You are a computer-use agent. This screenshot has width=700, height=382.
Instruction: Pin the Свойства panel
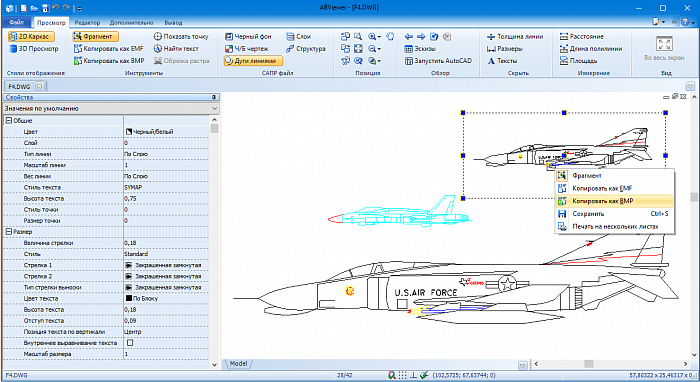[x=214, y=97]
